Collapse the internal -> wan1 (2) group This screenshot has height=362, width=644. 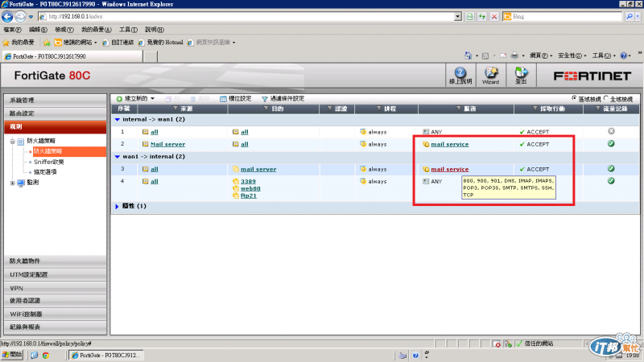click(118, 119)
